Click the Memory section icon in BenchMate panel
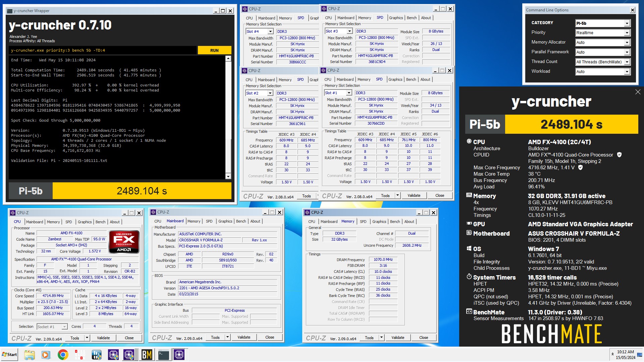This screenshot has width=644, height=362. (x=469, y=195)
